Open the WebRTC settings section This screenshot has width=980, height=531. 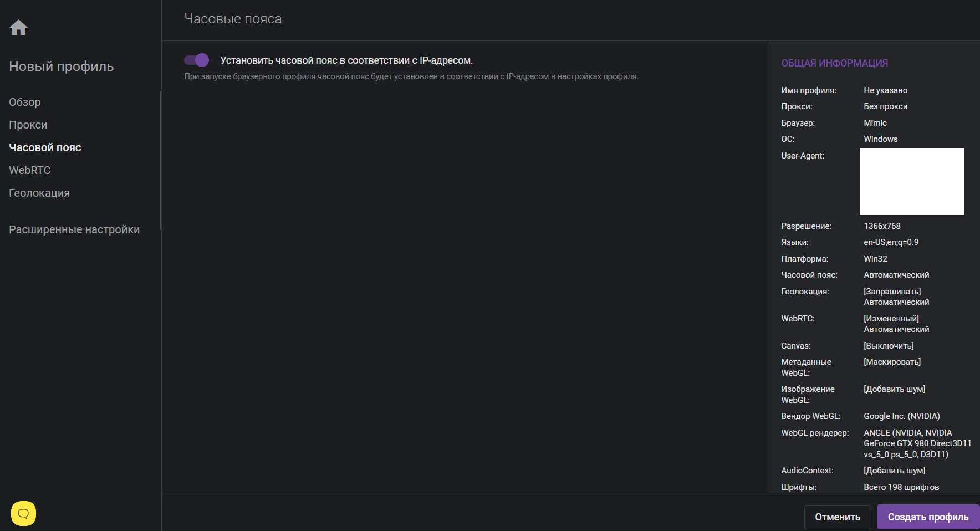30,170
